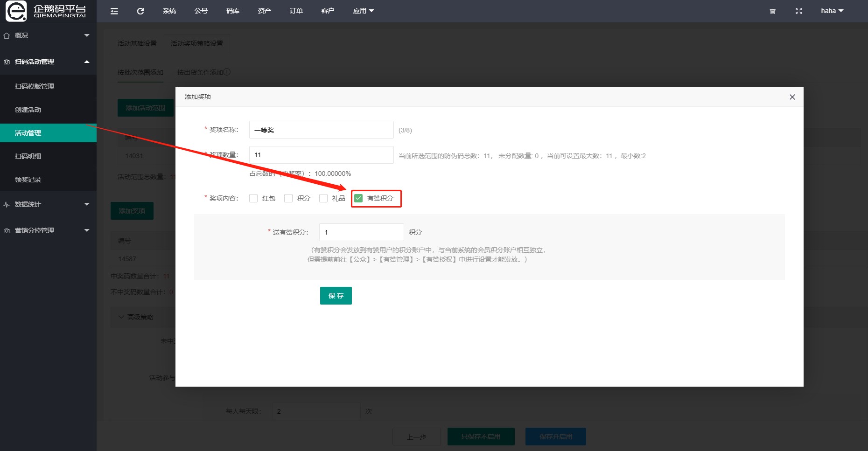Click the 每人每天限 input field
The height and width of the screenshot is (451, 868).
pos(316,411)
